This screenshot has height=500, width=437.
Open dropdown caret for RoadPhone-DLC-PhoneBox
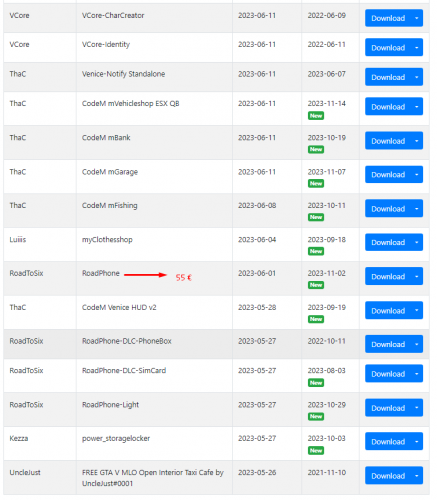tap(417, 344)
